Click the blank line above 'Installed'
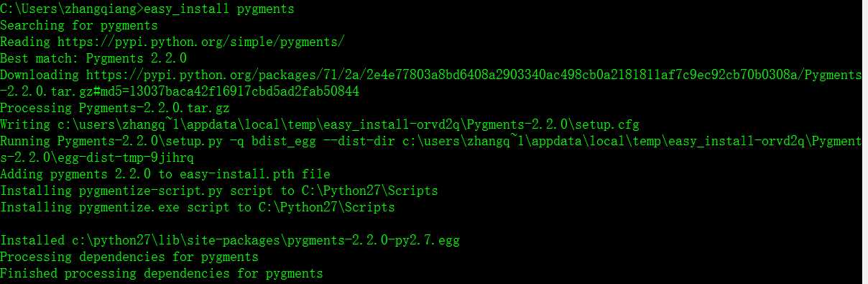Screen dimensions: 868x284 [434, 224]
